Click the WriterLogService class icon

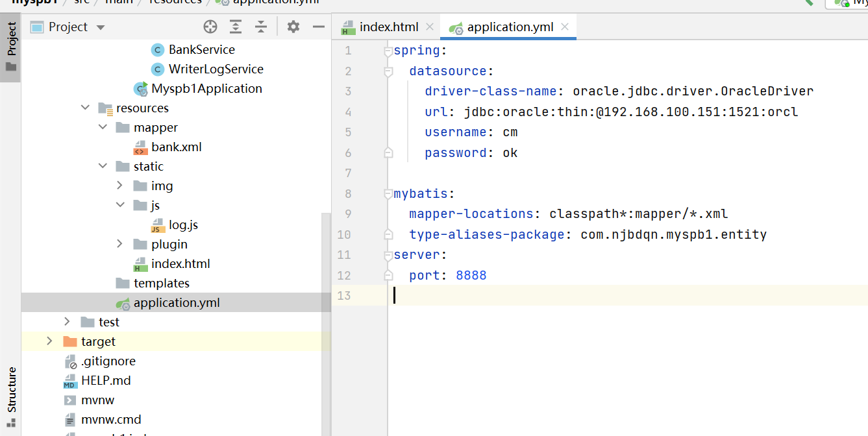point(158,69)
